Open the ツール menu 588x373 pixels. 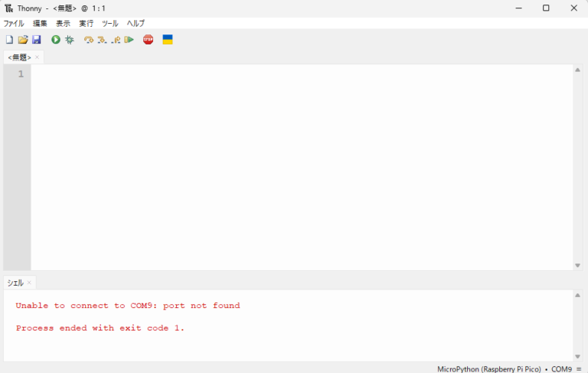click(x=110, y=24)
